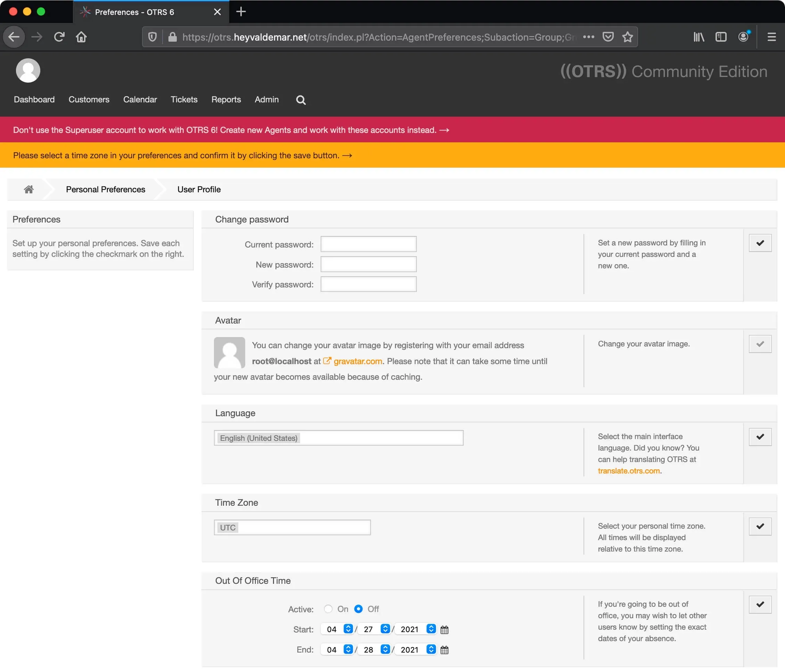
Task: Follow the translate.otrs.com link
Action: coord(629,471)
